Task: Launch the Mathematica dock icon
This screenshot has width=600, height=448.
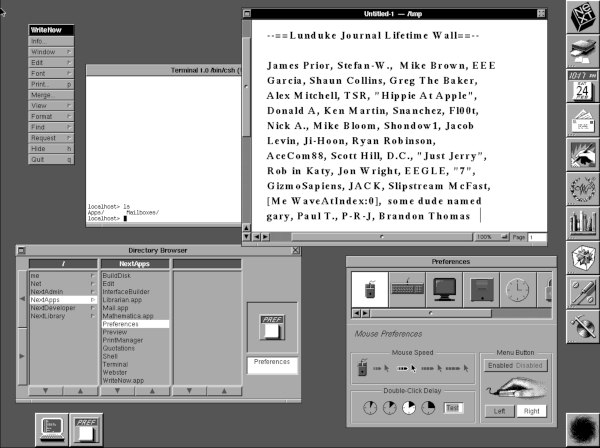Action: pyautogui.click(x=583, y=257)
